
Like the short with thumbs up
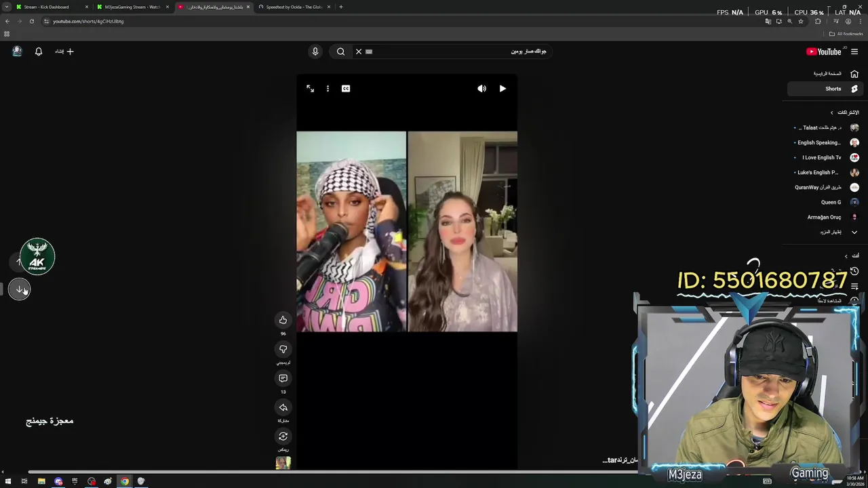pyautogui.click(x=283, y=320)
